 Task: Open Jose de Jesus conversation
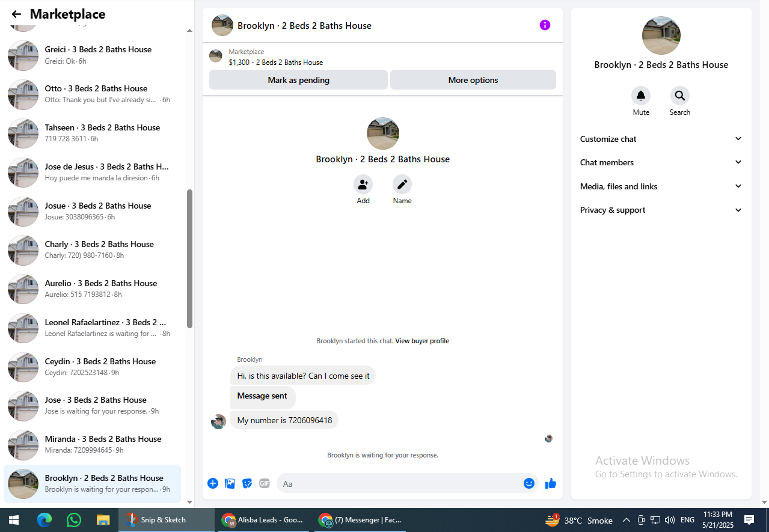(93, 172)
